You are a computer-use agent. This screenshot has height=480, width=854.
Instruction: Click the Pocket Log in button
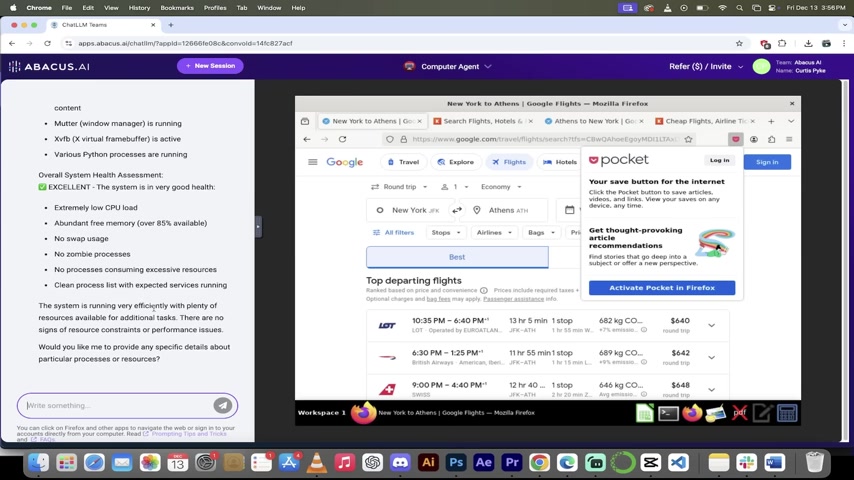coord(719,160)
